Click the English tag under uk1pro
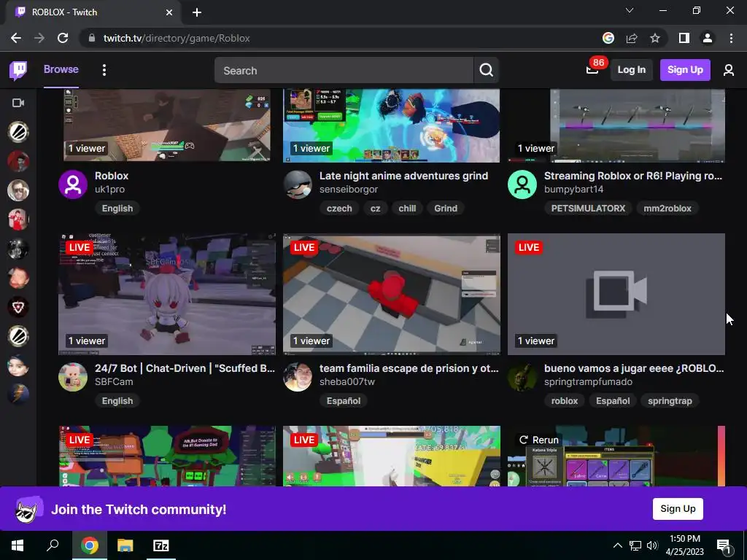The image size is (747, 560). click(x=117, y=208)
